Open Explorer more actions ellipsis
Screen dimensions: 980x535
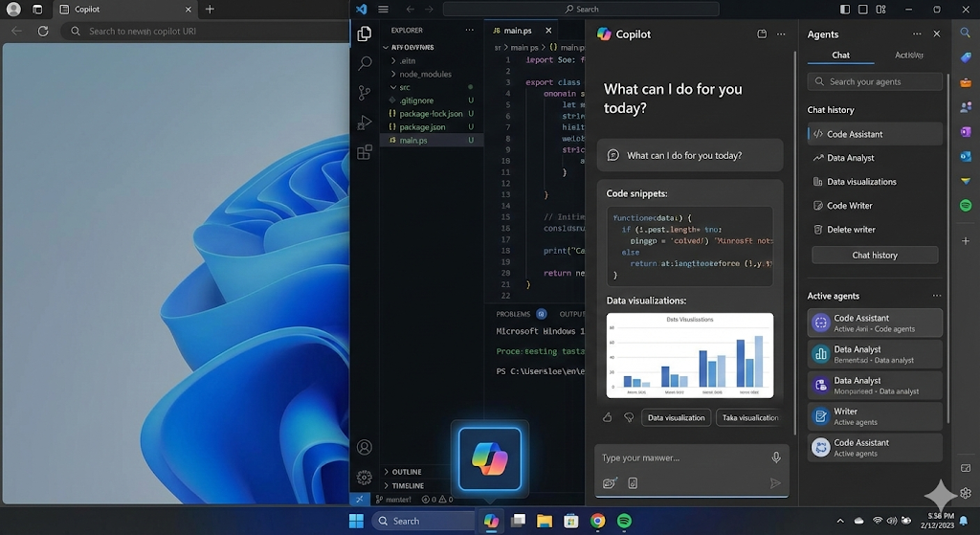click(469, 30)
